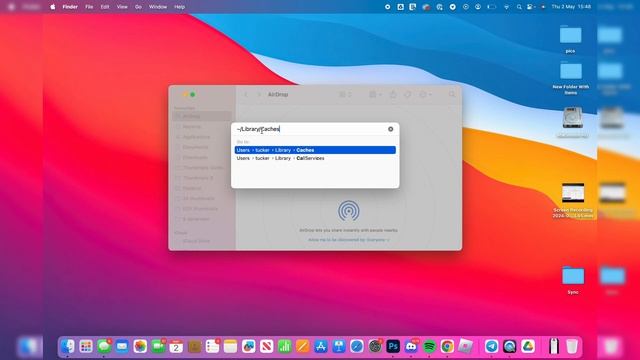Image resolution: width=640 pixels, height=360 pixels.
Task: Open the Edit menu
Action: point(105,7)
